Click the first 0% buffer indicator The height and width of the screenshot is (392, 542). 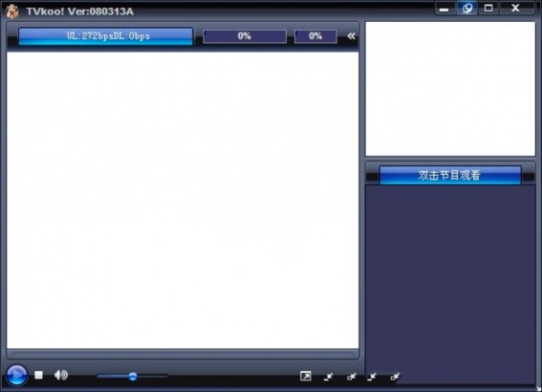point(244,36)
